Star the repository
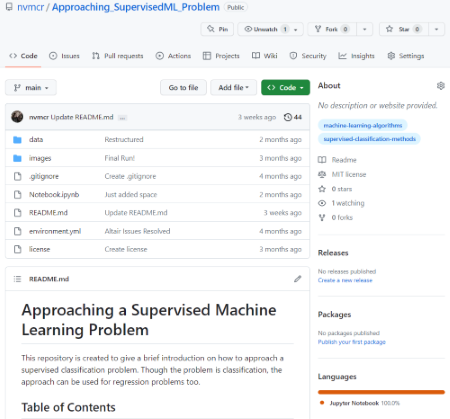The height and width of the screenshot is (419, 450). click(x=403, y=29)
